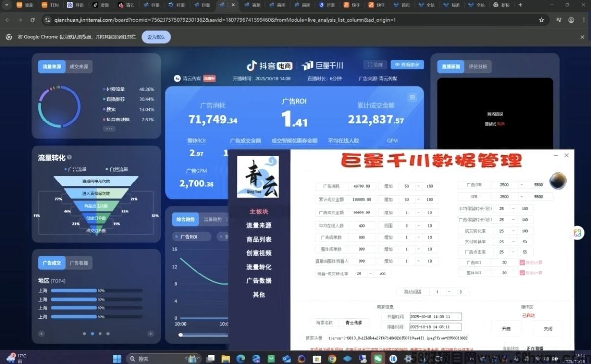The image size is (591, 364).
Task: Select 流量来源 in the left sidebar menu
Action: 259,225
